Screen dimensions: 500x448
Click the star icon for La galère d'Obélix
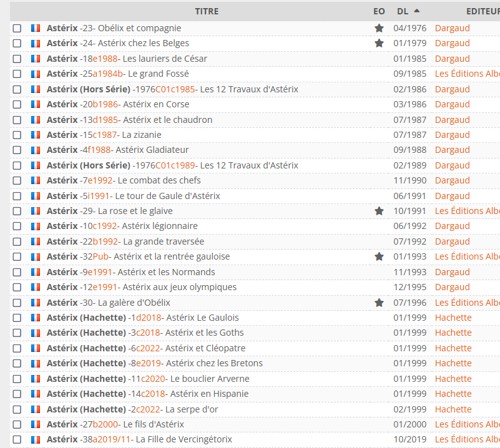(x=379, y=303)
